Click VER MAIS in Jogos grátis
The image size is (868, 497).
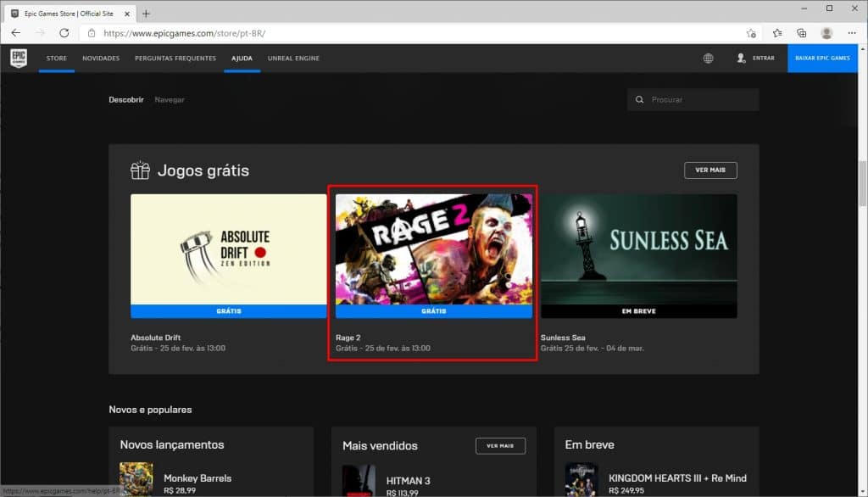[710, 170]
